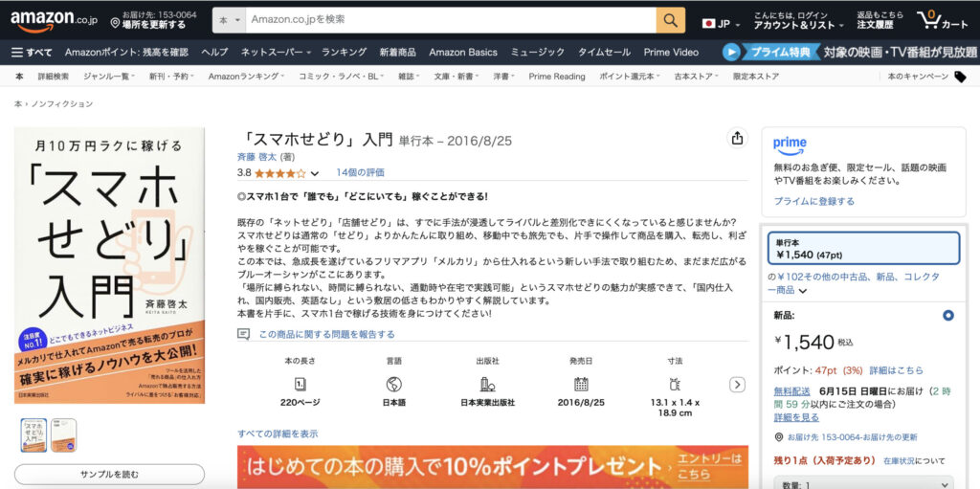The image size is (980, 489).
Task: Click この商品に関する問題を報告する link
Action: pyautogui.click(x=326, y=335)
